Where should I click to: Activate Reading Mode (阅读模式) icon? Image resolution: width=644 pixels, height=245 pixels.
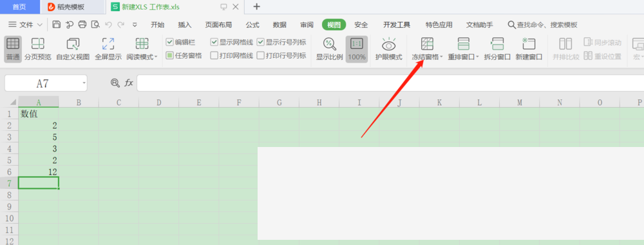coord(142,44)
